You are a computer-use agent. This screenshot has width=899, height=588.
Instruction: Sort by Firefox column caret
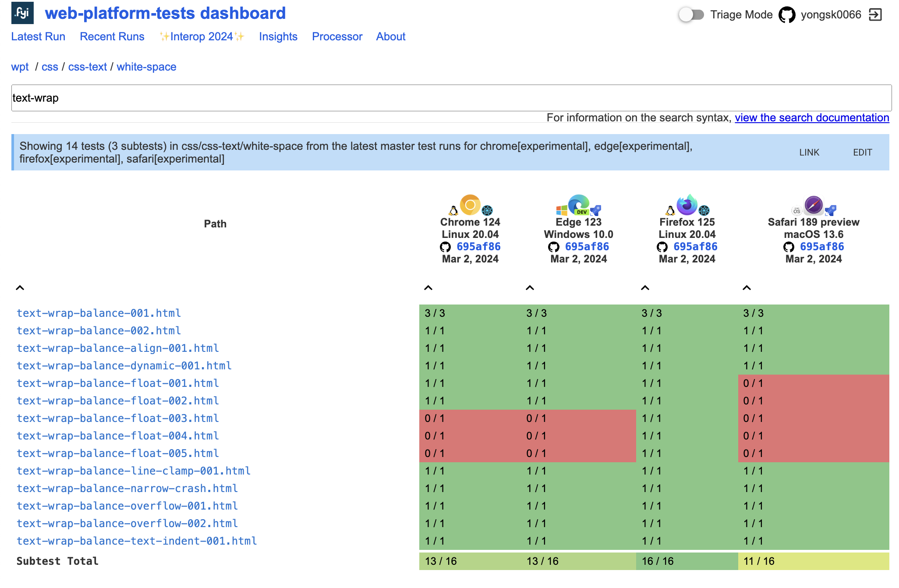645,288
